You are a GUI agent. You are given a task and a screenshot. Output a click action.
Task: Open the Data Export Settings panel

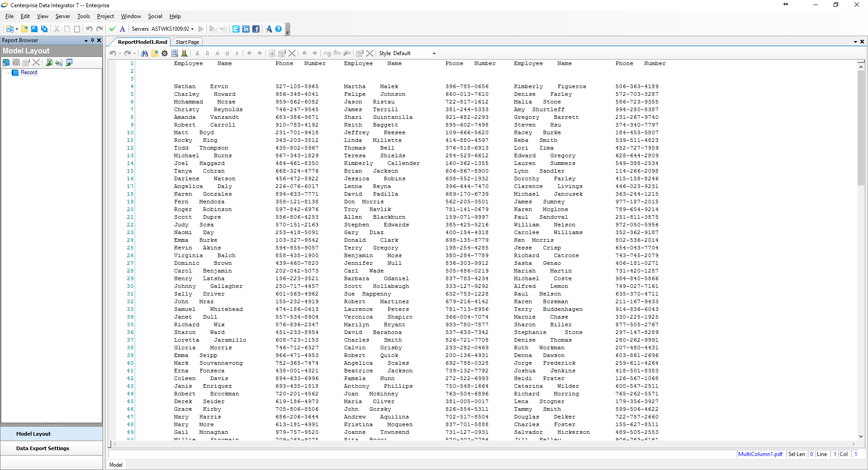click(x=42, y=448)
